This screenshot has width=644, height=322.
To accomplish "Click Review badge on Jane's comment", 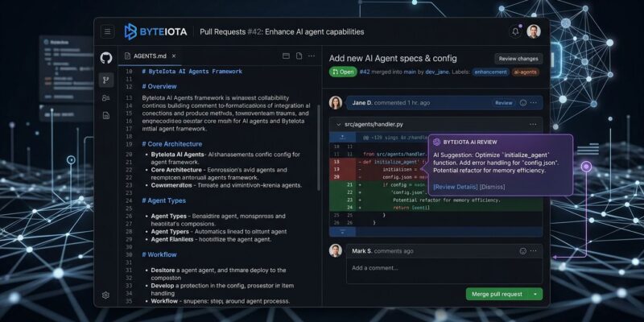I will click(504, 103).
